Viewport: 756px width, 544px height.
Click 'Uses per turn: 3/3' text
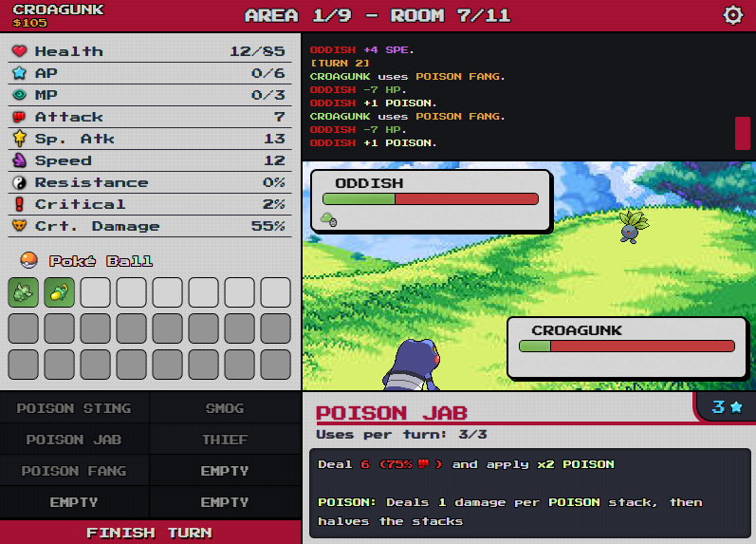click(401, 435)
